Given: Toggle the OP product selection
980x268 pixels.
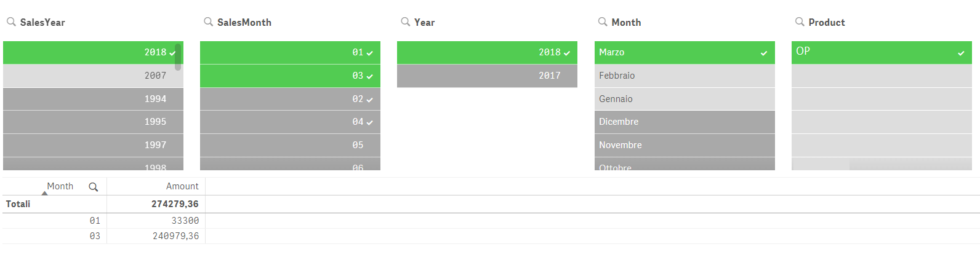Looking at the screenshot, I should click(x=882, y=52).
